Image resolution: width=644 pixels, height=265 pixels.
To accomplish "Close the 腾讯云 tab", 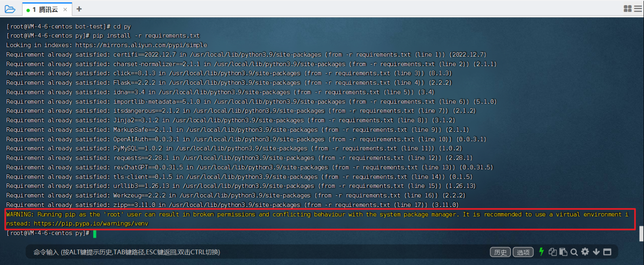I will (65, 10).
